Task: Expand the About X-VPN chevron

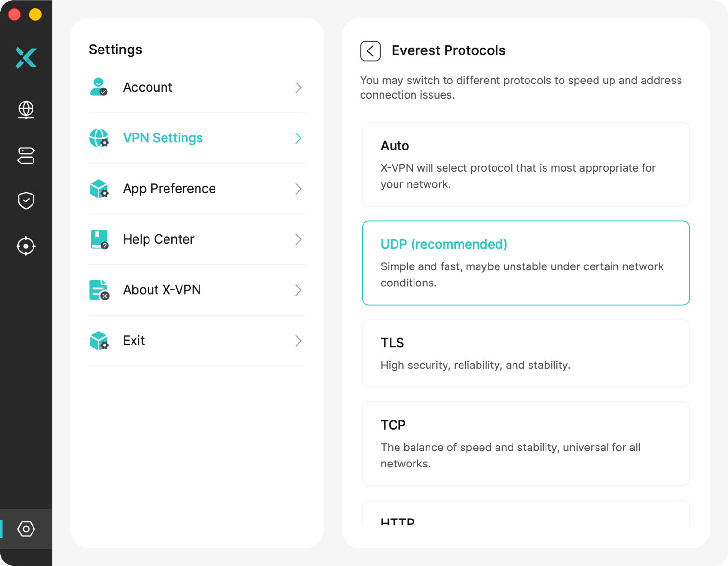Action: pyautogui.click(x=298, y=290)
